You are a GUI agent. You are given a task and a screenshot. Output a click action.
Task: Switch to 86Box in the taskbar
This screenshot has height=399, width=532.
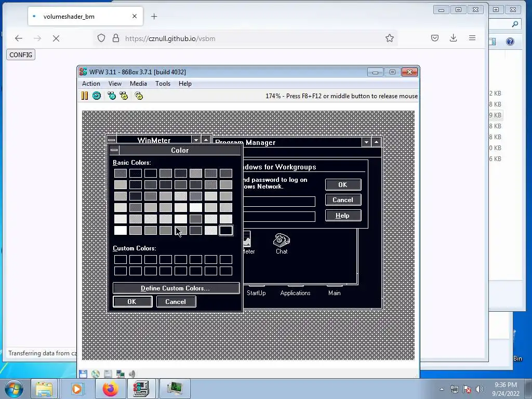click(141, 389)
